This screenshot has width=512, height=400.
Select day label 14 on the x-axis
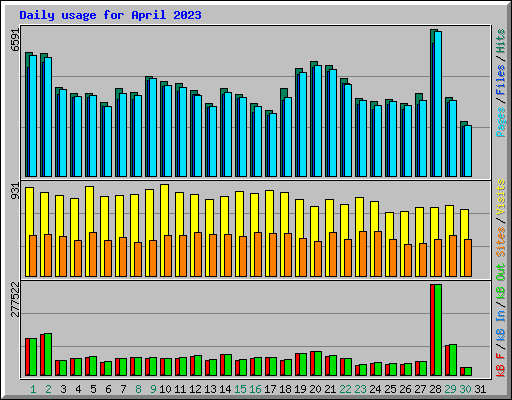pos(225,389)
